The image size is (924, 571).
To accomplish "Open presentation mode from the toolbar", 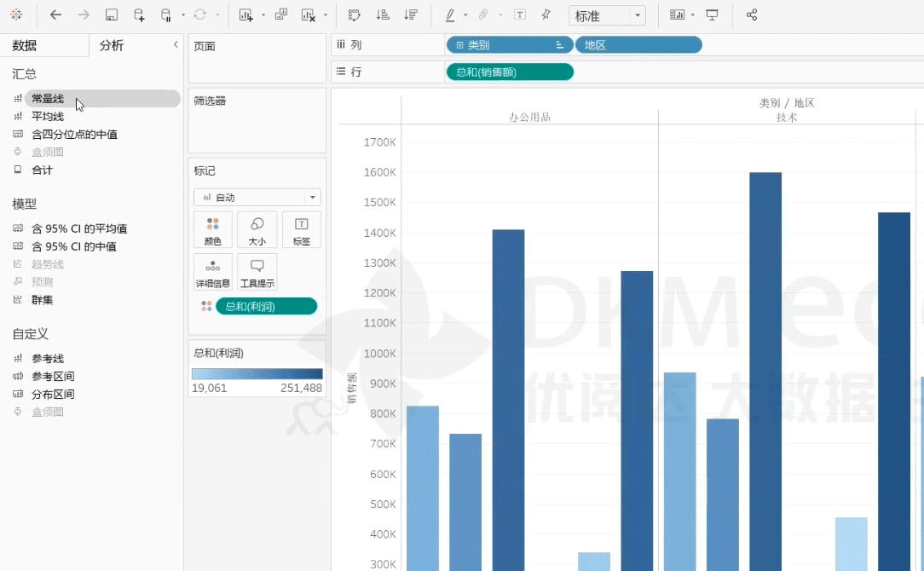I will click(x=713, y=15).
